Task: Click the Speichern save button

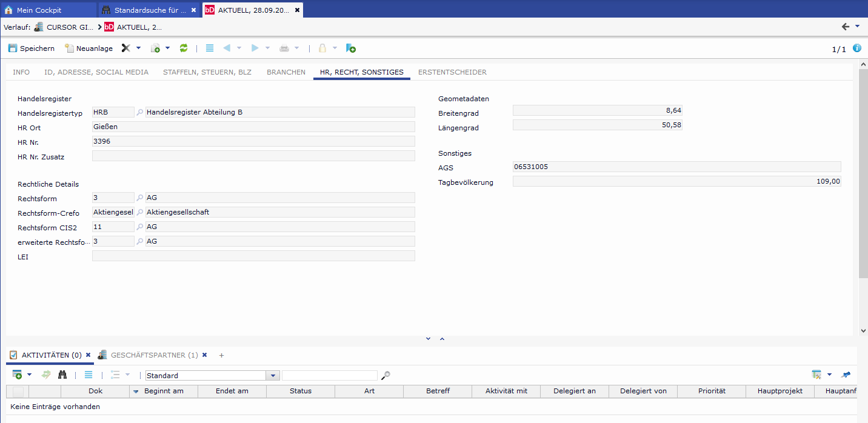Action: pos(31,48)
